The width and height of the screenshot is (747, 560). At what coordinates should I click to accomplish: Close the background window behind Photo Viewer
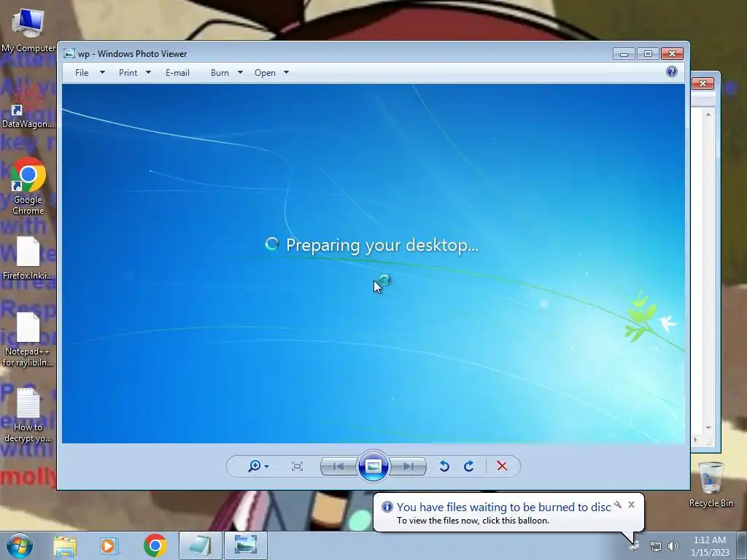[x=703, y=83]
